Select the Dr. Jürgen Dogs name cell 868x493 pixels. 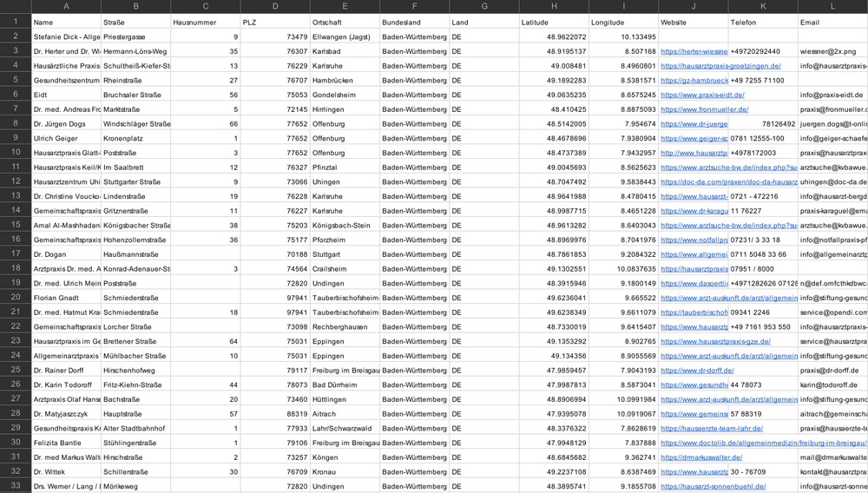67,124
